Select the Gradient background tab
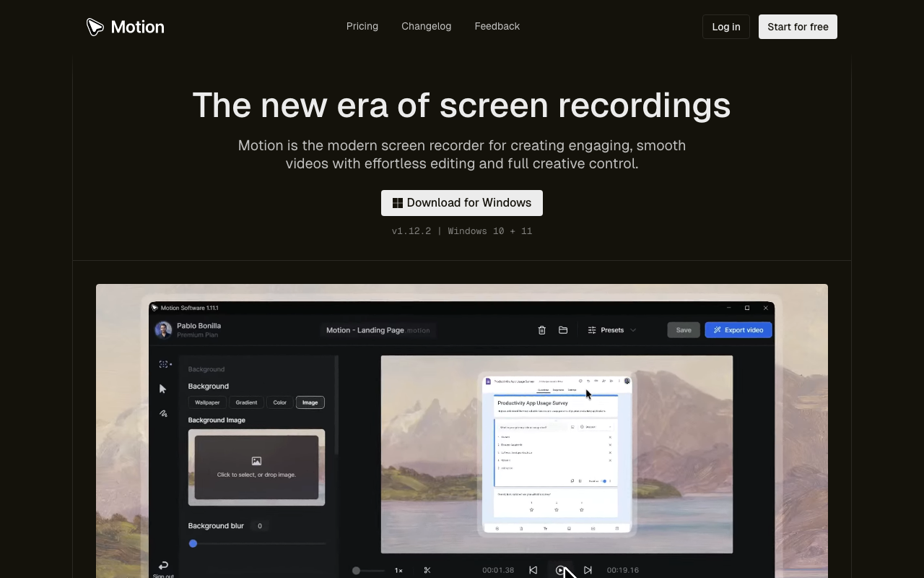Screen dimensions: 924x578 [x=246, y=402]
